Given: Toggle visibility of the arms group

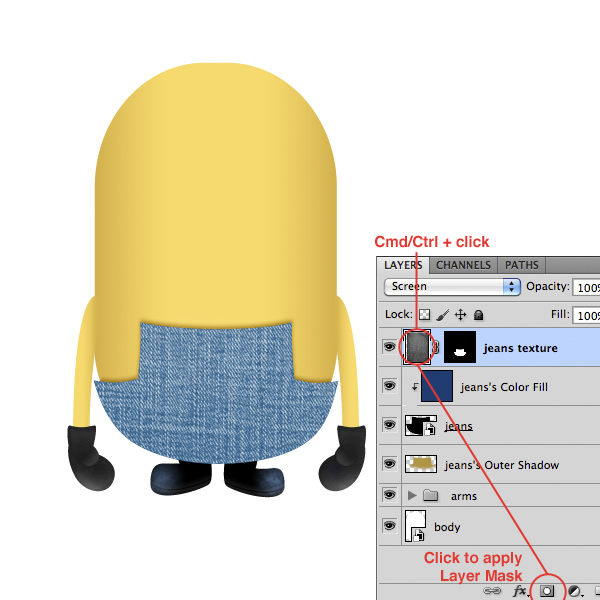Looking at the screenshot, I should point(390,495).
